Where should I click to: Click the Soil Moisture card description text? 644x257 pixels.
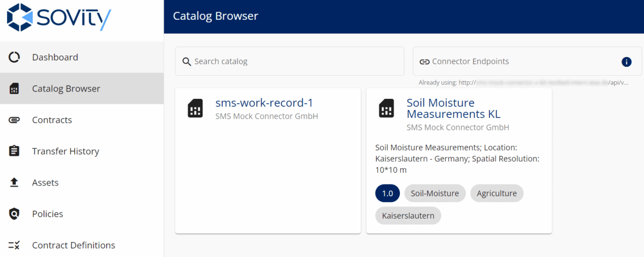pyautogui.click(x=457, y=159)
